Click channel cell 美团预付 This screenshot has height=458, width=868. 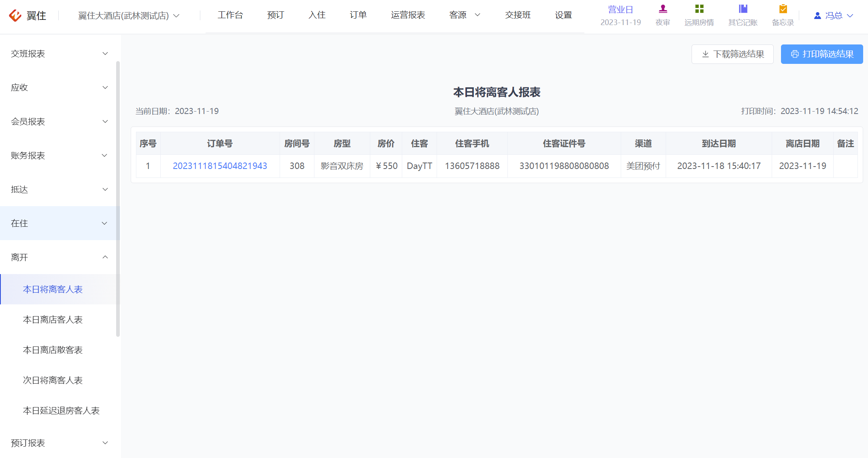tap(643, 166)
